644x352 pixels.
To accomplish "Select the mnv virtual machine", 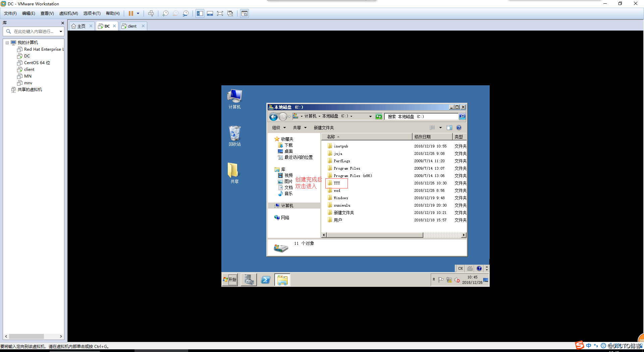I will (x=25, y=83).
